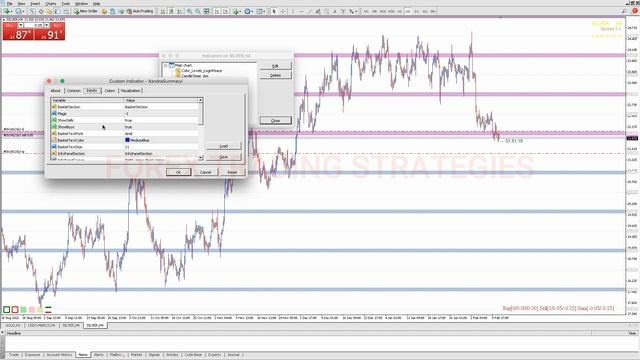Open the Journal terminal tab
Image resolution: width=640 pixels, height=360 pixels.
click(x=233, y=355)
